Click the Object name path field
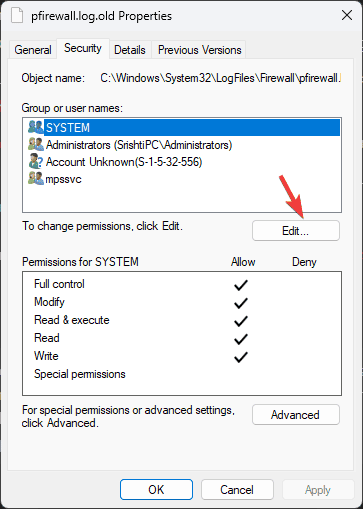 pyautogui.click(x=220, y=78)
